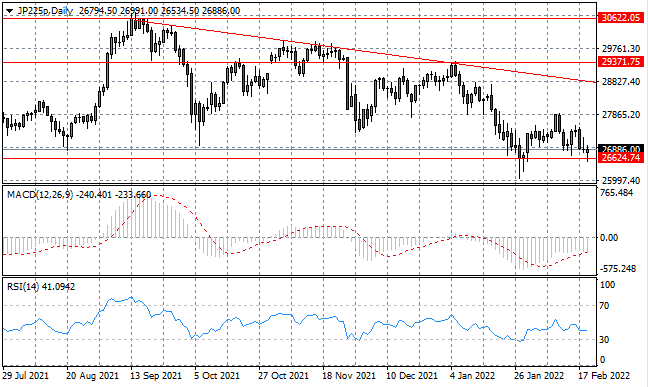This screenshot has height=387, width=648.
Task: Click the 13 Sep 2021 date label
Action: [156, 375]
